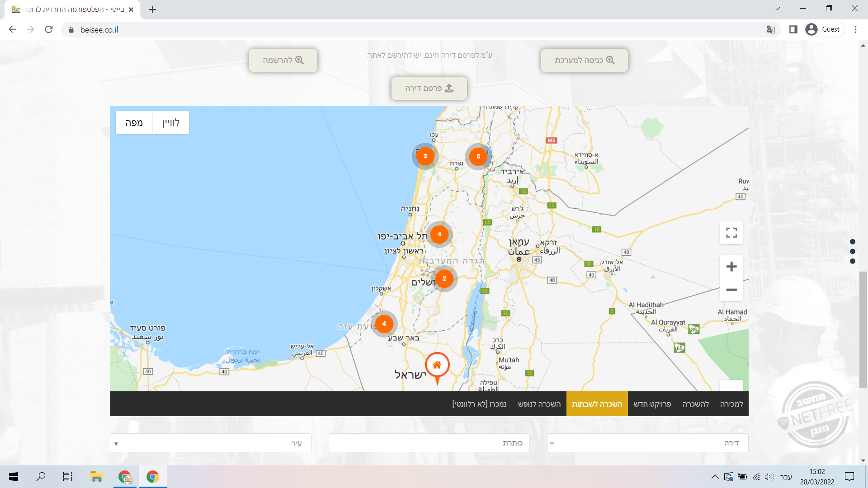The height and width of the screenshot is (488, 868).
Task: Open the cluster marker showing 5
Action: click(478, 156)
